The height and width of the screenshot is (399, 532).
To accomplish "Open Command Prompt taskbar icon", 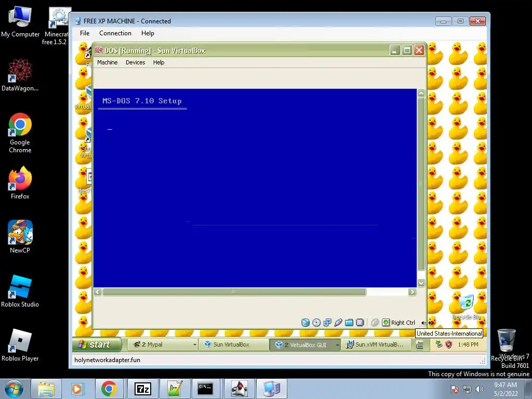I will click(x=206, y=389).
